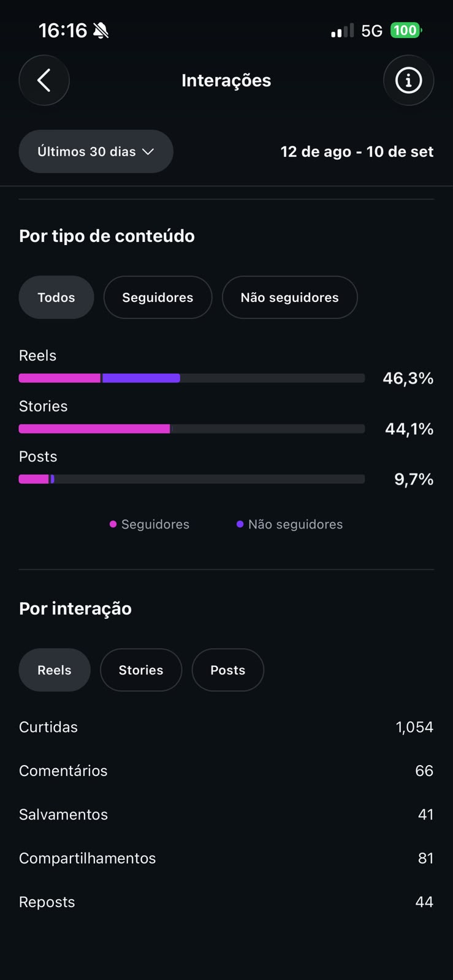Tap the cellular signal bars icon
Image resolution: width=453 pixels, height=980 pixels.
(x=342, y=31)
